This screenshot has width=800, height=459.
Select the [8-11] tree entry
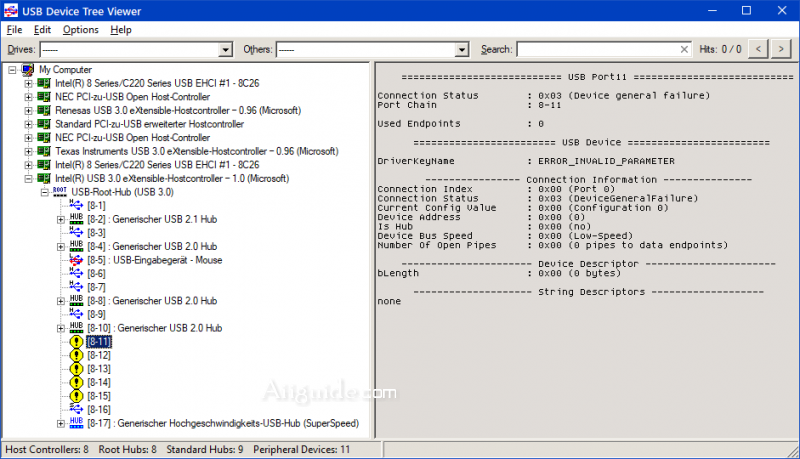click(99, 341)
